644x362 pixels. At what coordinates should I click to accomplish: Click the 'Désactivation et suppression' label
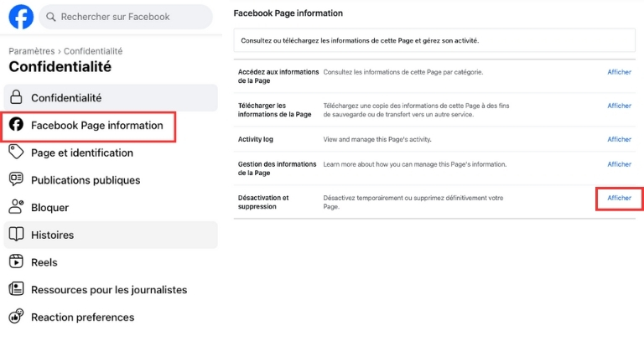point(263,202)
